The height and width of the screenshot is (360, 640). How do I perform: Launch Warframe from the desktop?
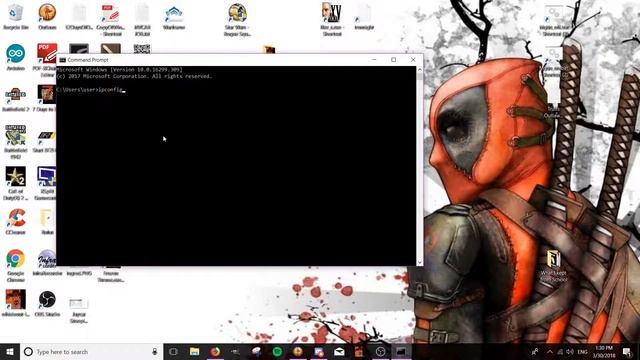[x=174, y=17]
